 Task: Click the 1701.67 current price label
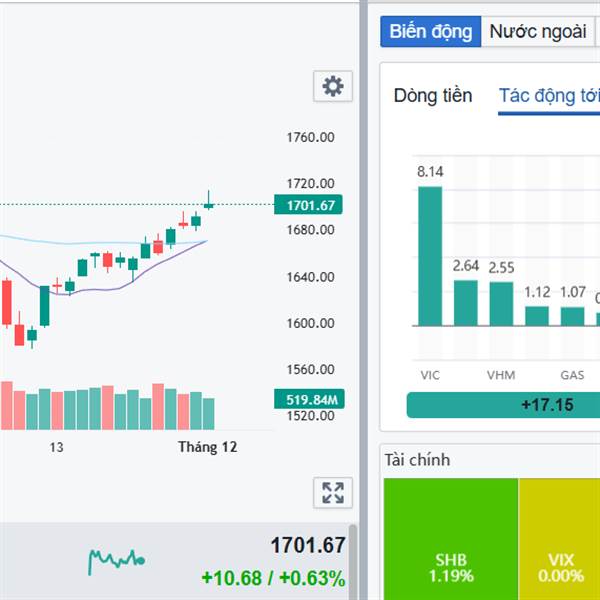(x=308, y=206)
